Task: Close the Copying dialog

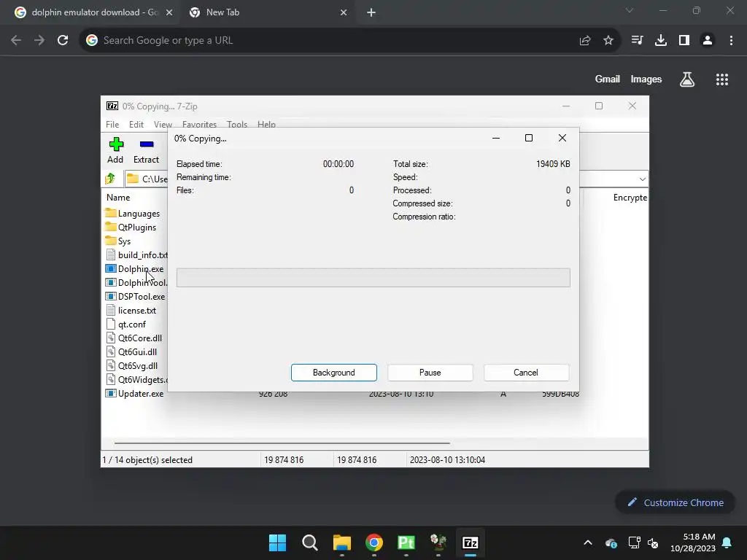Action: pos(562,138)
